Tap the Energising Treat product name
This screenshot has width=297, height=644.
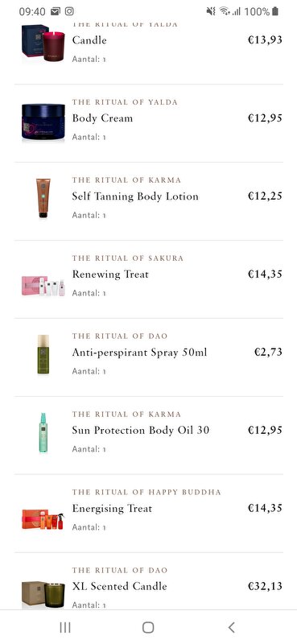[x=112, y=509]
